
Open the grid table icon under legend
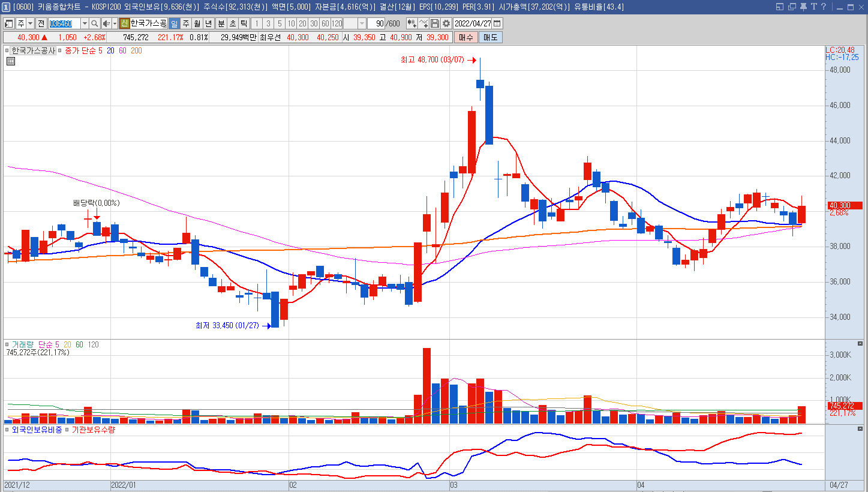[10, 61]
